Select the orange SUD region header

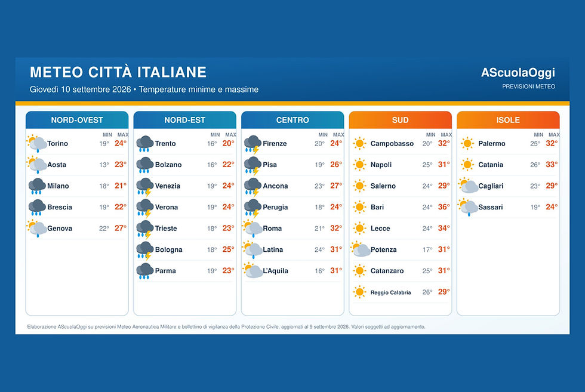(x=401, y=120)
